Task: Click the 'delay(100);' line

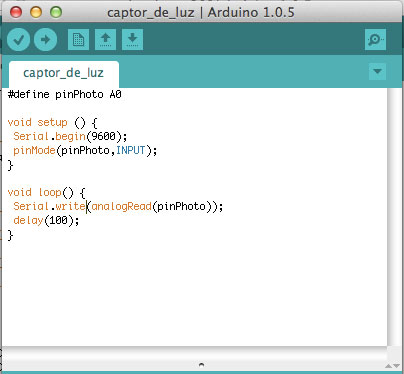Action: pyautogui.click(x=46, y=221)
